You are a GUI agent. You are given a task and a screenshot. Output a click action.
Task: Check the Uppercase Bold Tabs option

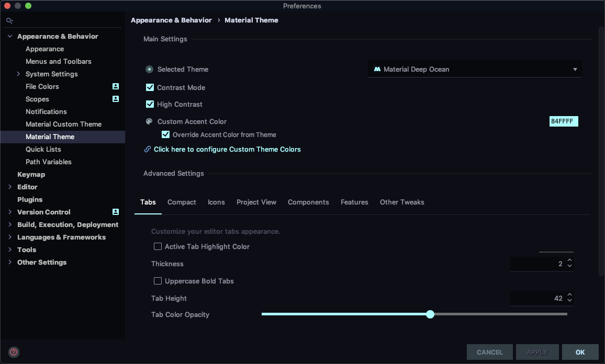[158, 281]
